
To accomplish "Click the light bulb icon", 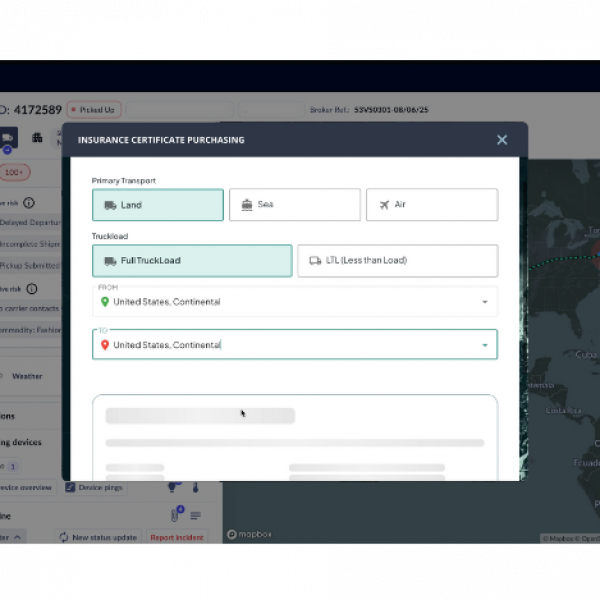I will click(172, 488).
